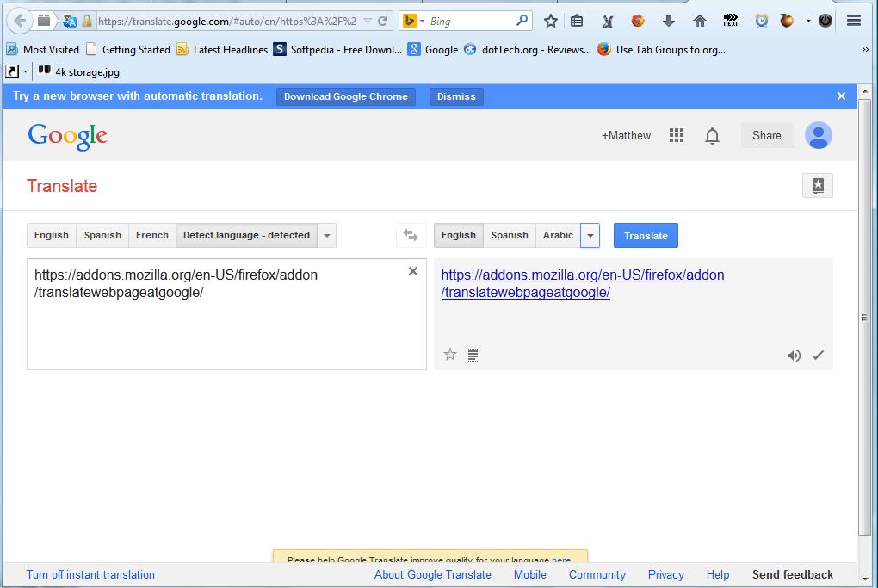Screen dimensions: 878x588
Task: Dismiss the Chrome promotion
Action: pos(456,96)
